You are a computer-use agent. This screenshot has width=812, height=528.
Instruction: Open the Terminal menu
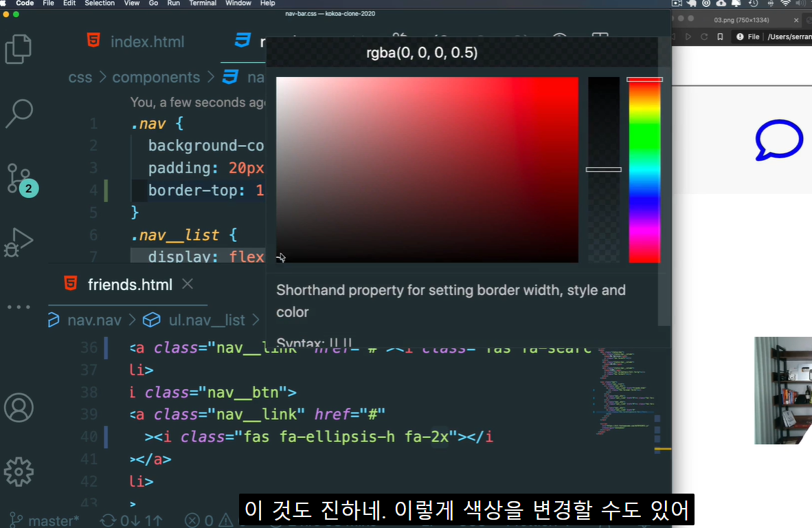[x=203, y=3]
